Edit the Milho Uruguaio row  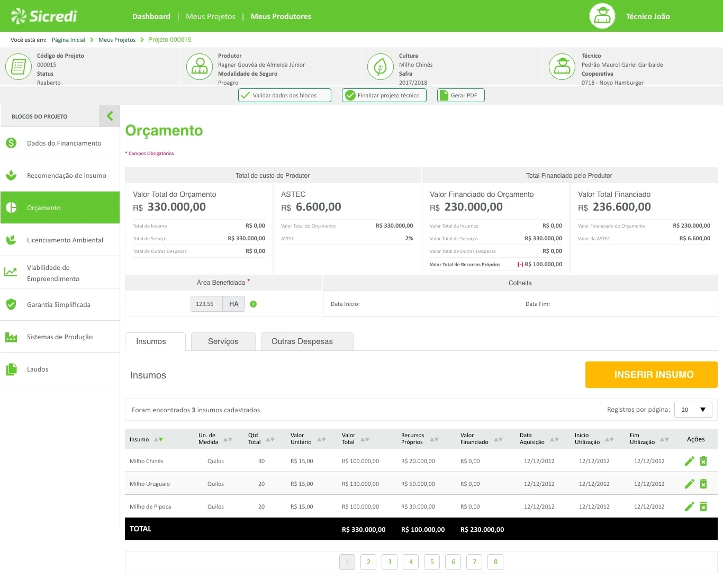689,484
